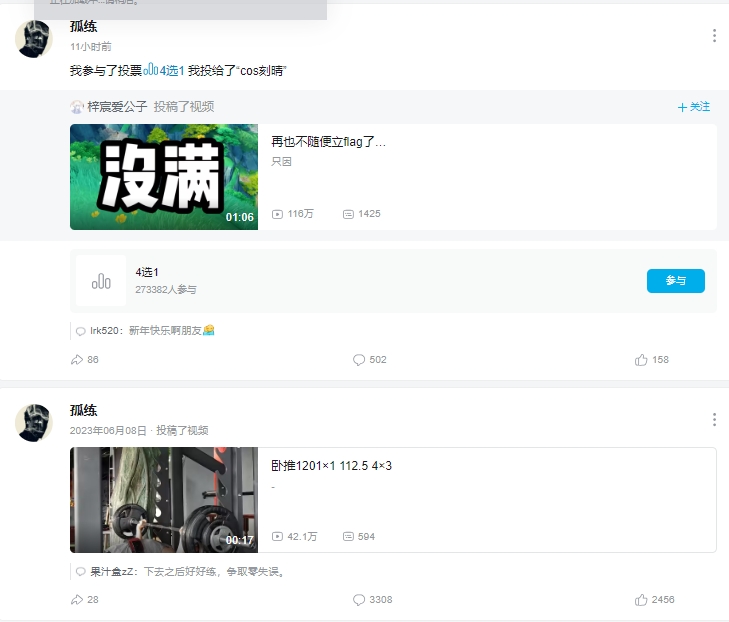Click the poll chart icon in the vote card
The width and height of the screenshot is (729, 622).
point(101,281)
